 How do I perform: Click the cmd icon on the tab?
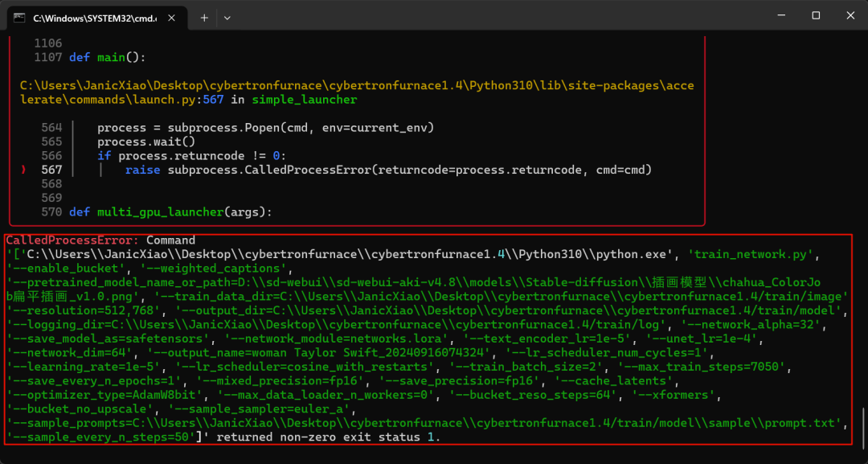tap(19, 18)
